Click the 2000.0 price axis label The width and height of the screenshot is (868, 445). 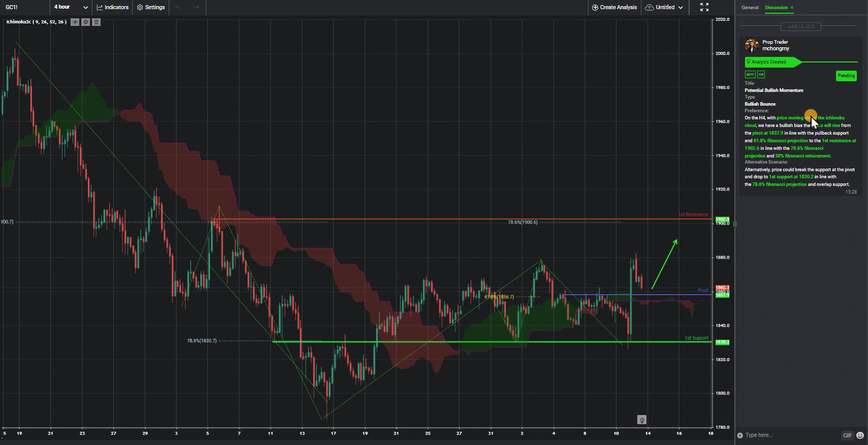tap(722, 53)
